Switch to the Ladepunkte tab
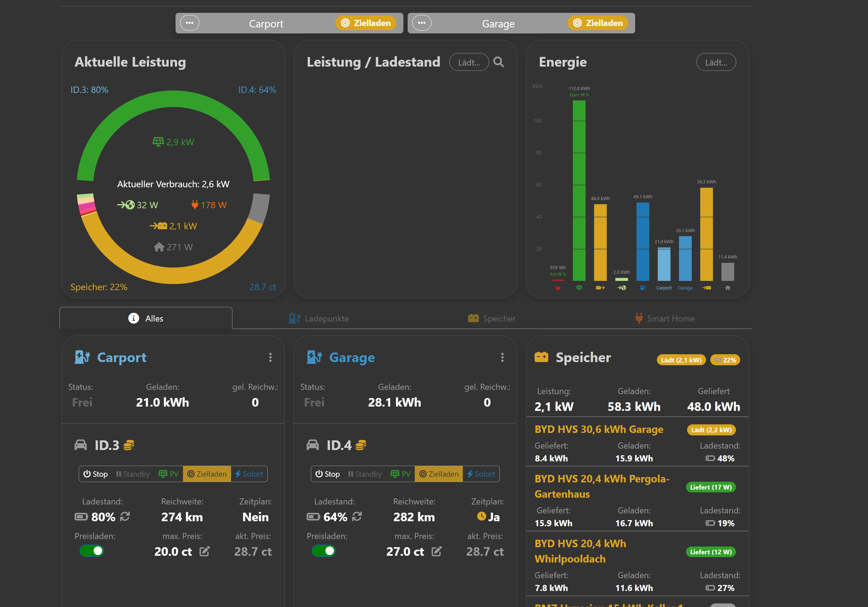868x607 pixels. pyautogui.click(x=319, y=319)
